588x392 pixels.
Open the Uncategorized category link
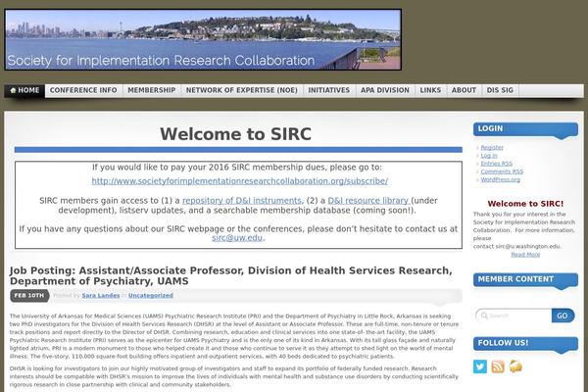pyautogui.click(x=150, y=296)
